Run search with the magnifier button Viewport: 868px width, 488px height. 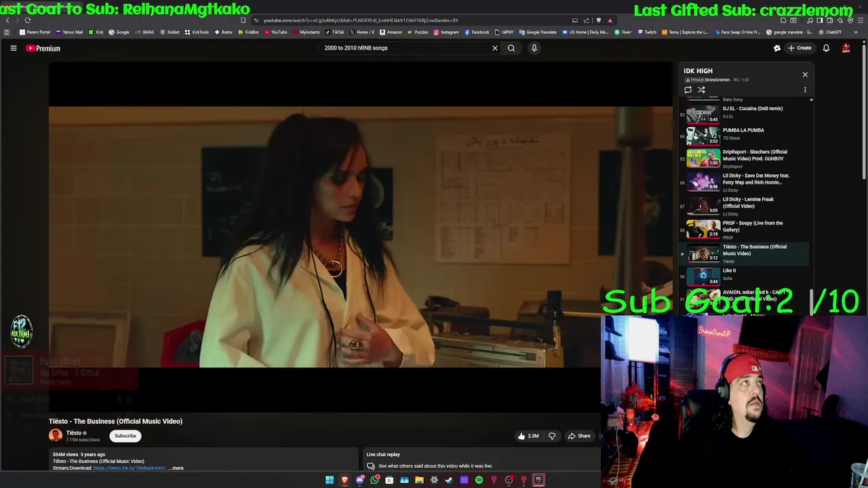click(511, 48)
